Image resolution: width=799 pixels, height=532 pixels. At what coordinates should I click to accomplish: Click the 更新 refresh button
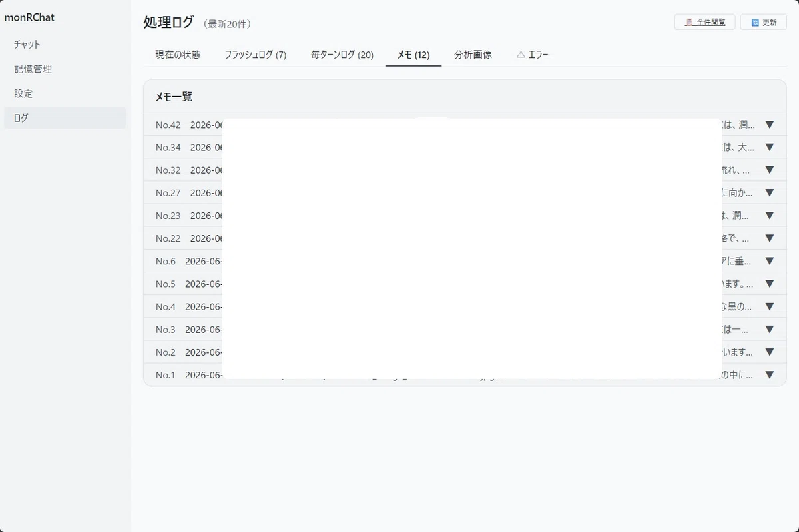764,22
